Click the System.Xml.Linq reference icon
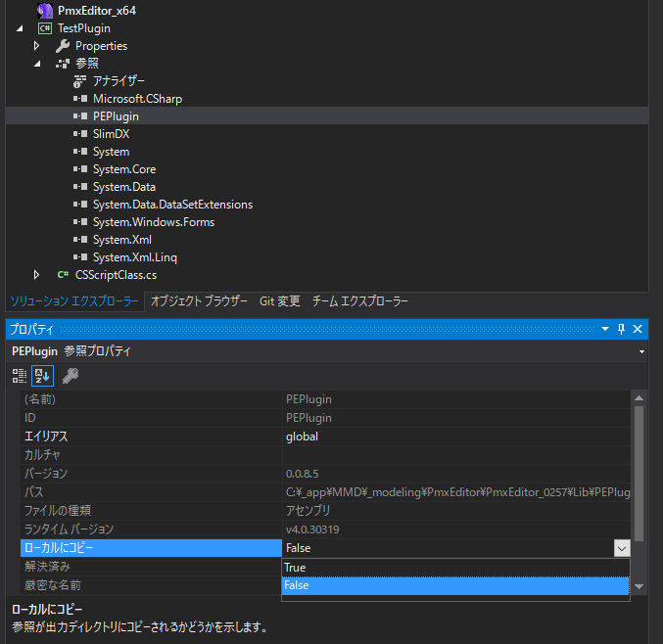The image size is (663, 644). 80,257
